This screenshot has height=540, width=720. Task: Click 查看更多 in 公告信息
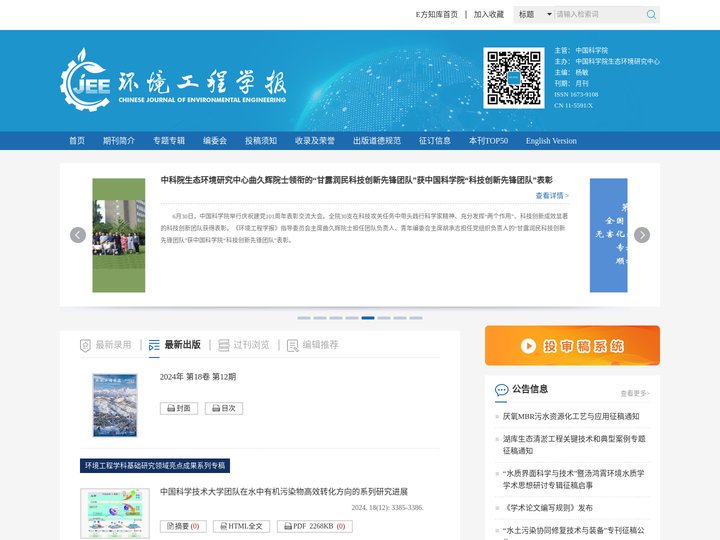[635, 394]
